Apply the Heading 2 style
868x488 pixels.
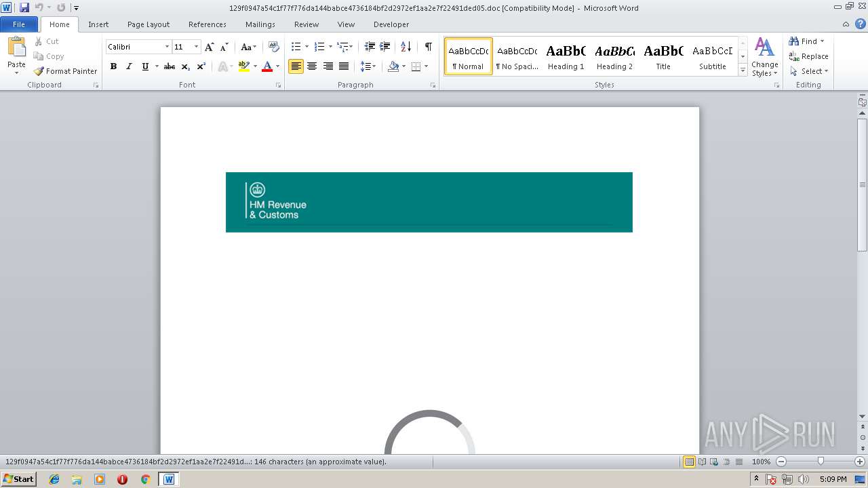point(614,56)
